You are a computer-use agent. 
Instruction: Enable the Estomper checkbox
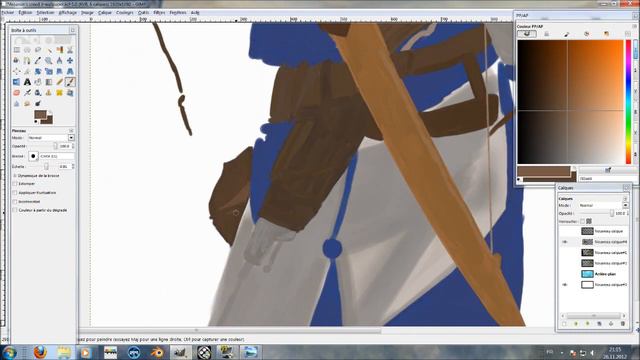pos(15,184)
